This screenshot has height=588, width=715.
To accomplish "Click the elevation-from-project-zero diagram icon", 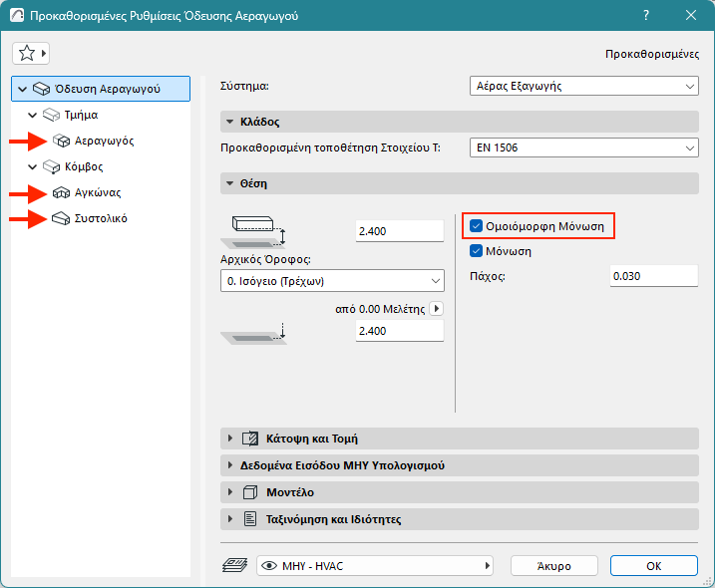I will click(x=253, y=334).
